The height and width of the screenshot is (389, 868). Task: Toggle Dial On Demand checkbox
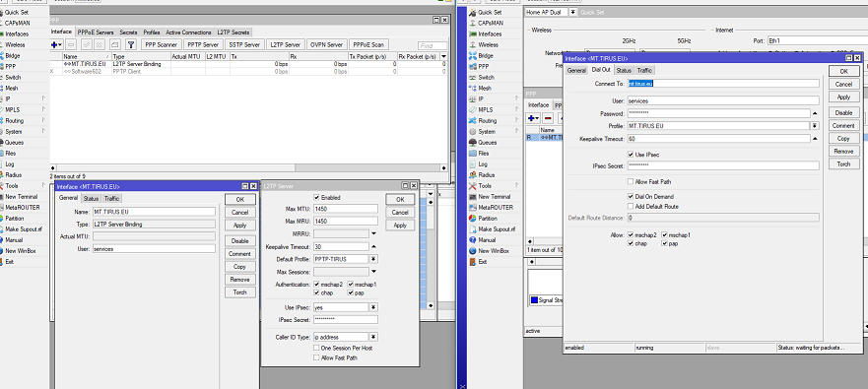pyautogui.click(x=631, y=196)
